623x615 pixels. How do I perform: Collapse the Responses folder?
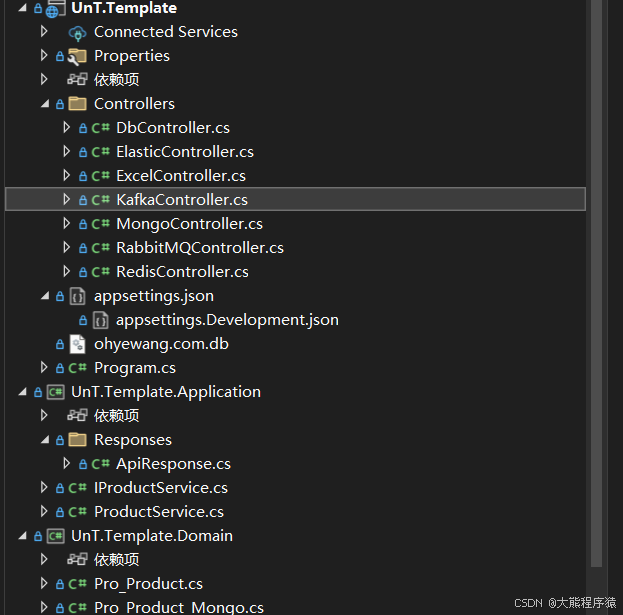45,440
